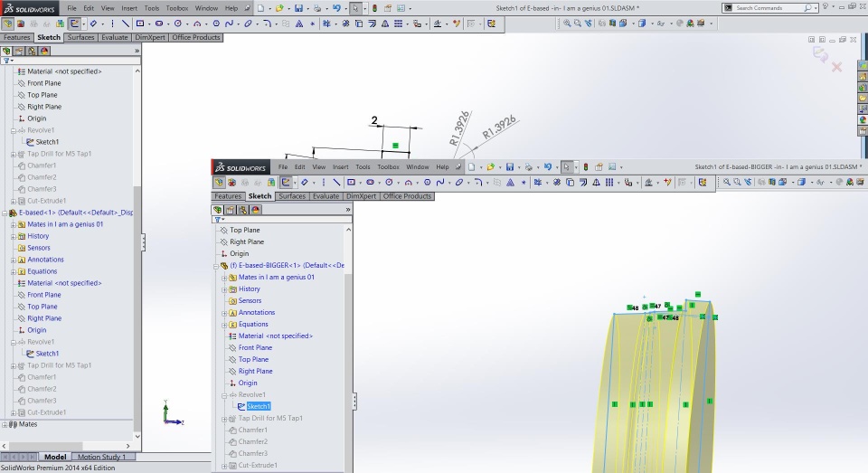The height and width of the screenshot is (473, 868).
Task: Switch to Features tab in E-based window
Action: tap(16, 37)
